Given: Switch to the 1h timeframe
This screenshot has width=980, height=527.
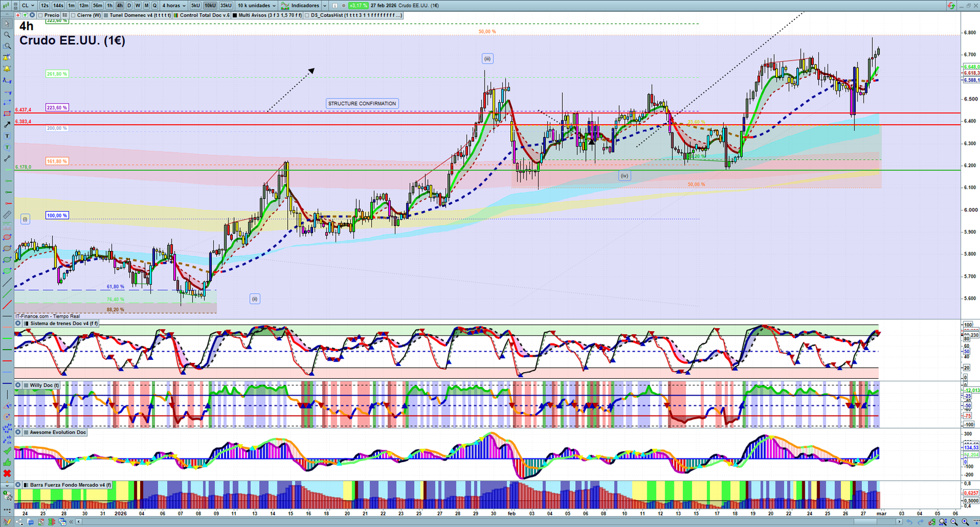Looking at the screenshot, I should pyautogui.click(x=110, y=6).
